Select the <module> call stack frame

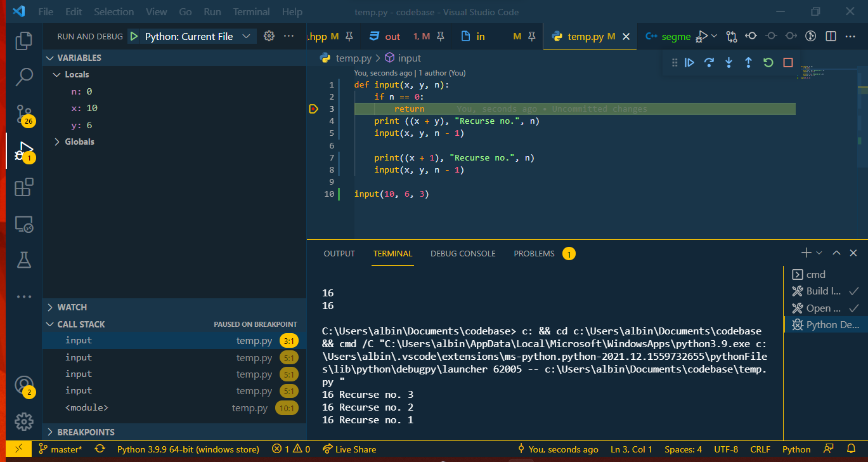pos(174,408)
